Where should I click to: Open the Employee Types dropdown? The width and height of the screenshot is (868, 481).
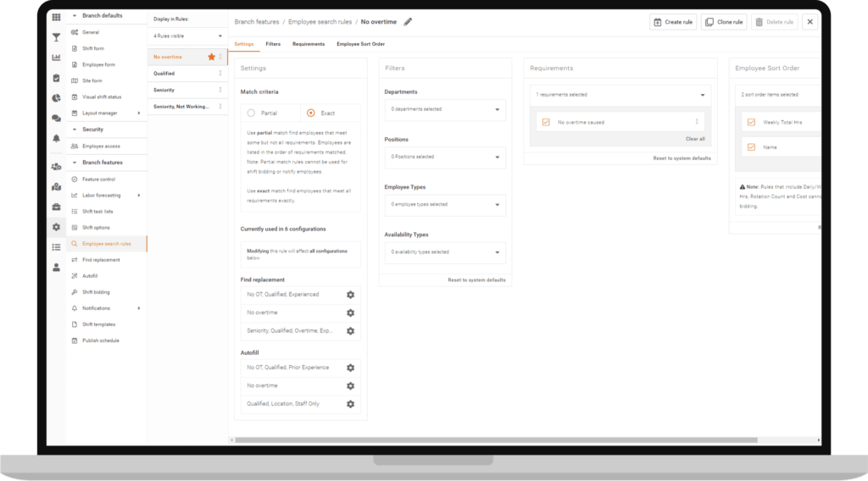(x=445, y=205)
